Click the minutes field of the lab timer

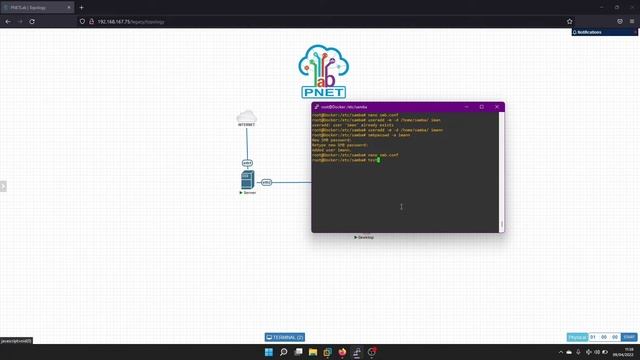tap(604, 337)
